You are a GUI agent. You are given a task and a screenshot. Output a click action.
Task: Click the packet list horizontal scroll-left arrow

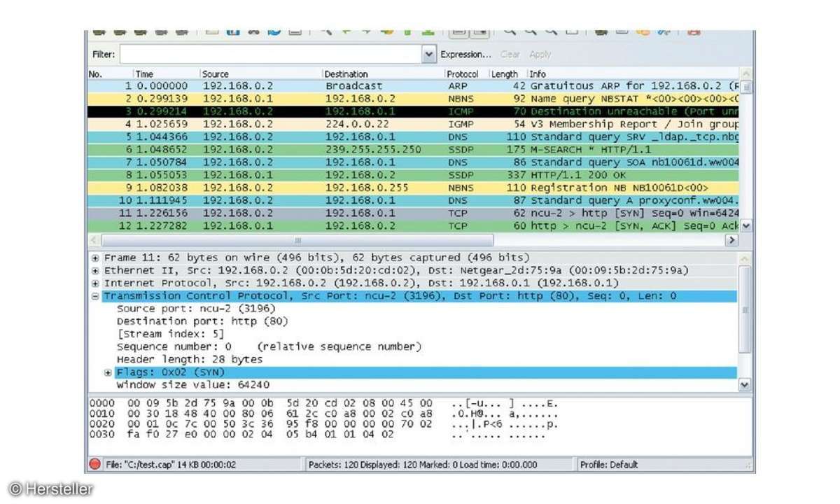coord(94,239)
